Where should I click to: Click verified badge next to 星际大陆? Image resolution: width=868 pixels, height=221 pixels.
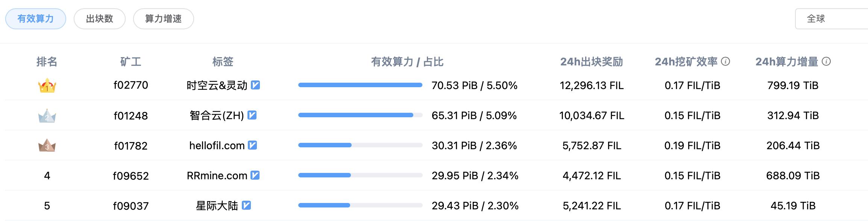pyautogui.click(x=246, y=205)
